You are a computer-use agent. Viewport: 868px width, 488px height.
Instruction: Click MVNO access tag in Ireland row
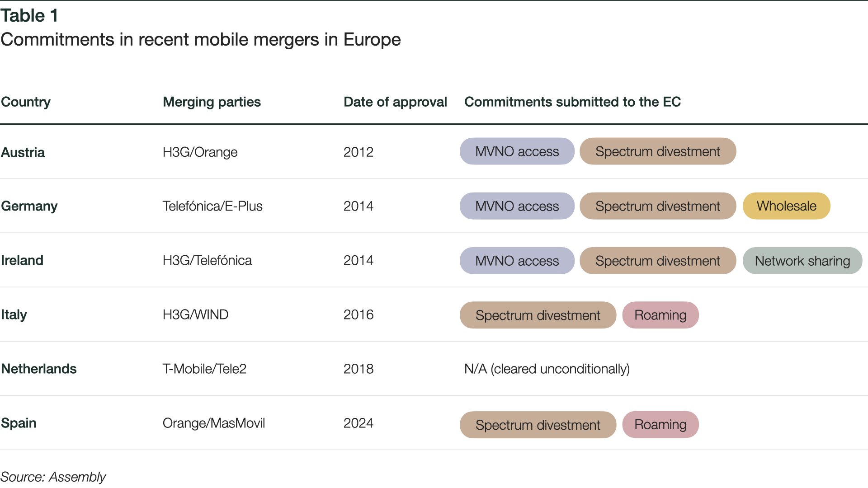click(517, 261)
